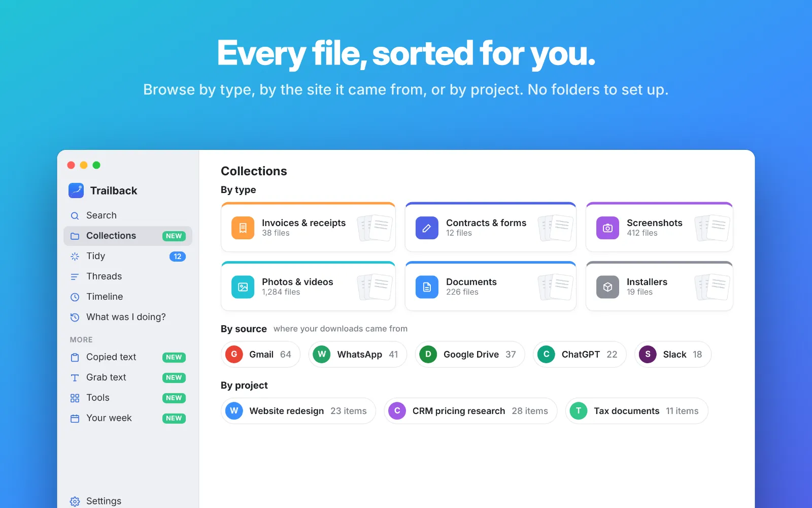Viewport: 812px width, 508px height.
Task: Go to Timeline in the sidebar
Action: (x=128, y=297)
